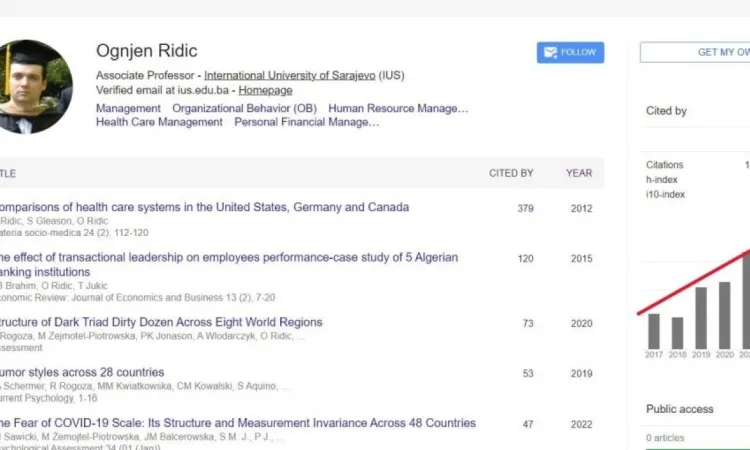Click the 2019 bar in citations chart
Screen dimensions: 750x450
(x=701, y=318)
